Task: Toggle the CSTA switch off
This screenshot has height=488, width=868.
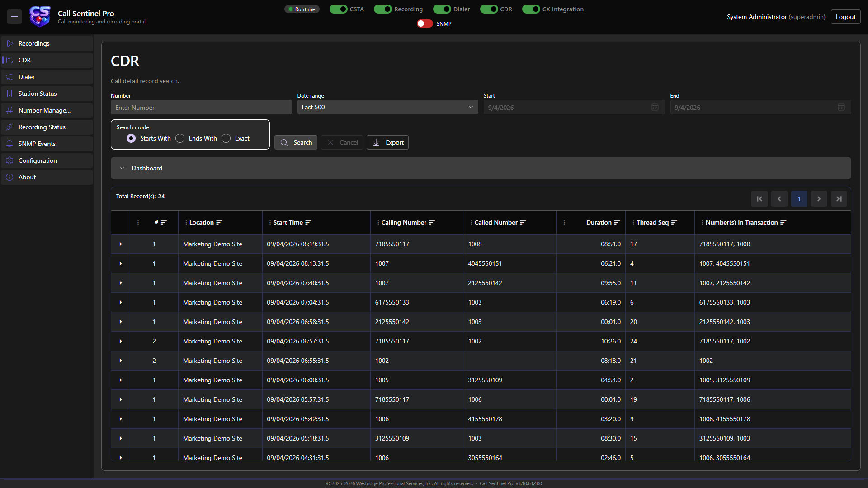Action: click(338, 9)
